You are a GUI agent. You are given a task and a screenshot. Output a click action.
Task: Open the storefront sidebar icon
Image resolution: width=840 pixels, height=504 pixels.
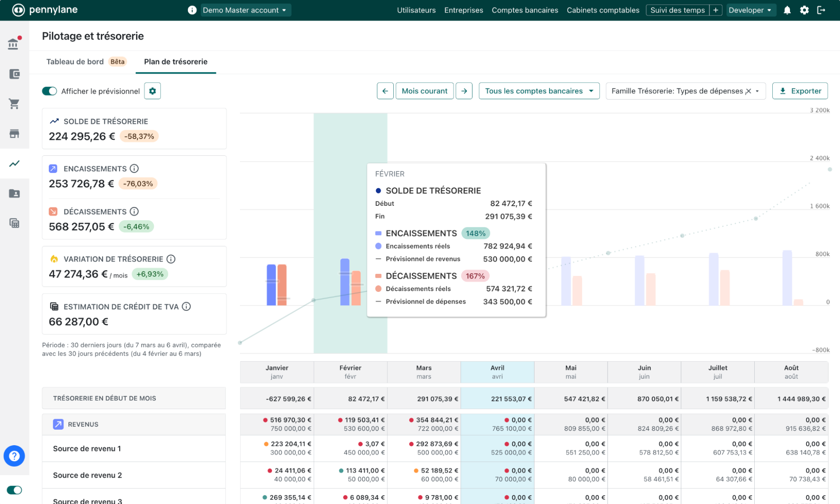pos(14,134)
